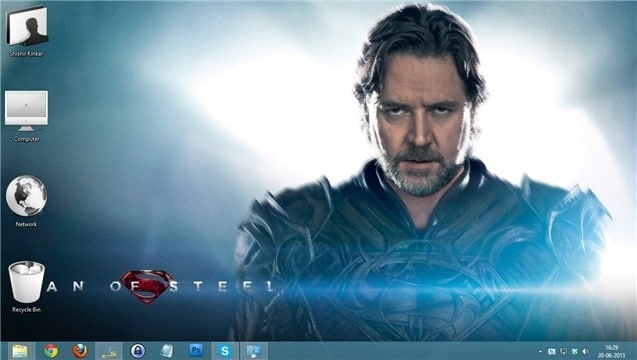The width and height of the screenshot is (637, 360).
Task: Launch Photoshop from the taskbar
Action: click(196, 350)
